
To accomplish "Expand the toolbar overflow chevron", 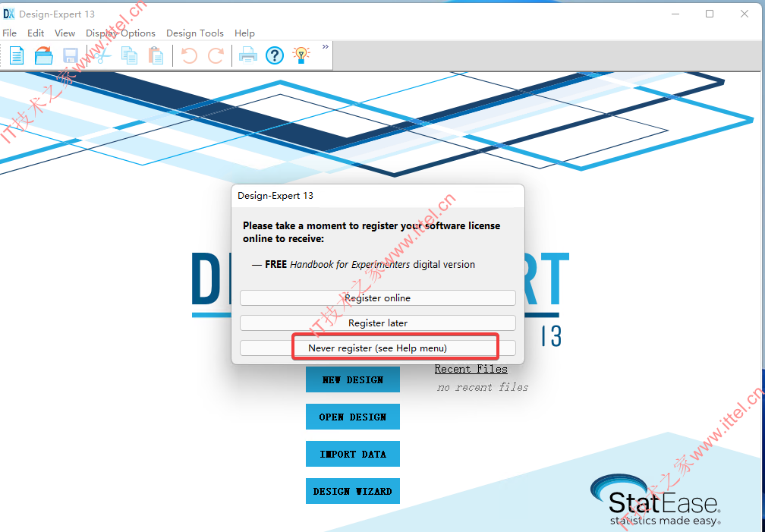I will tap(326, 47).
